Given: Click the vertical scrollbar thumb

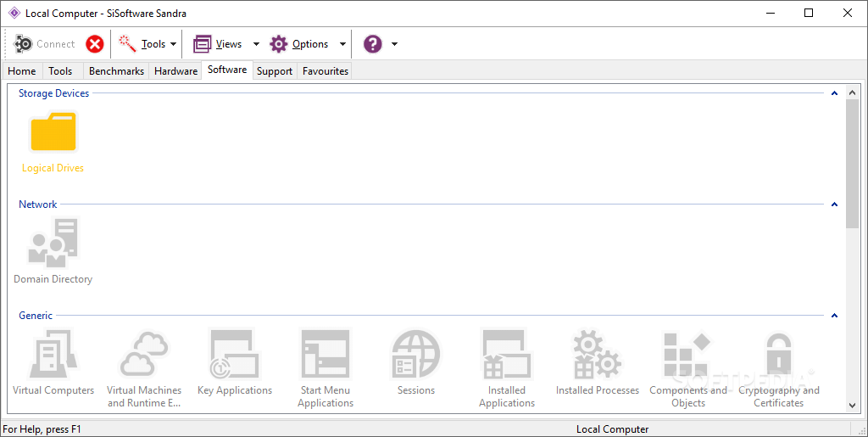Looking at the screenshot, I should (x=853, y=164).
